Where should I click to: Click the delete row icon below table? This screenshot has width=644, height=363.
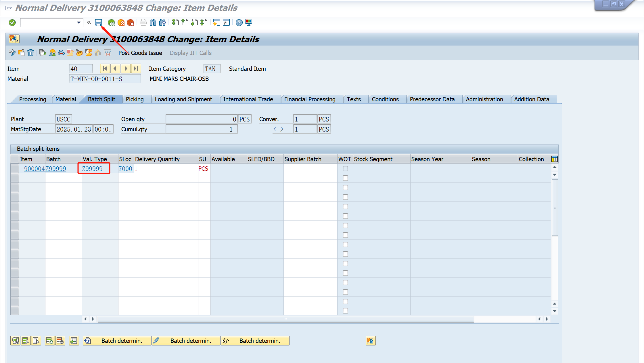coord(60,341)
